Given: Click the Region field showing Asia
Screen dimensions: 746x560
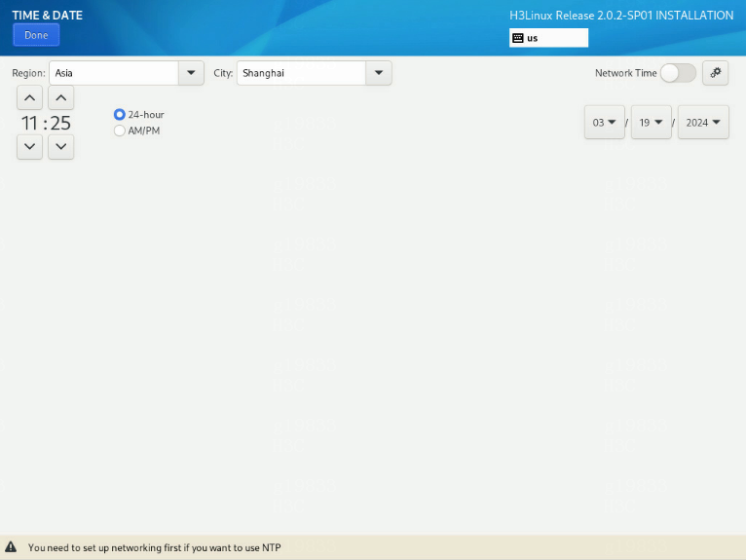Looking at the screenshot, I should click(114, 73).
